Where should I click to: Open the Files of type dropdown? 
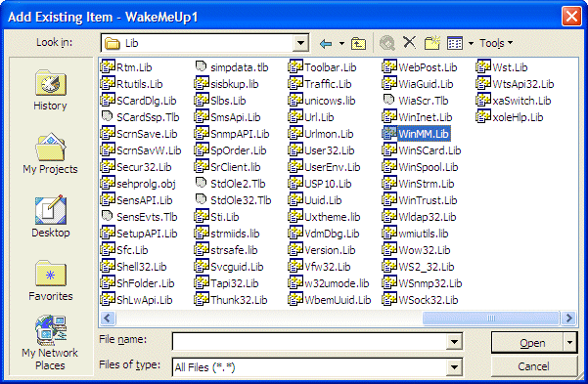tap(454, 367)
